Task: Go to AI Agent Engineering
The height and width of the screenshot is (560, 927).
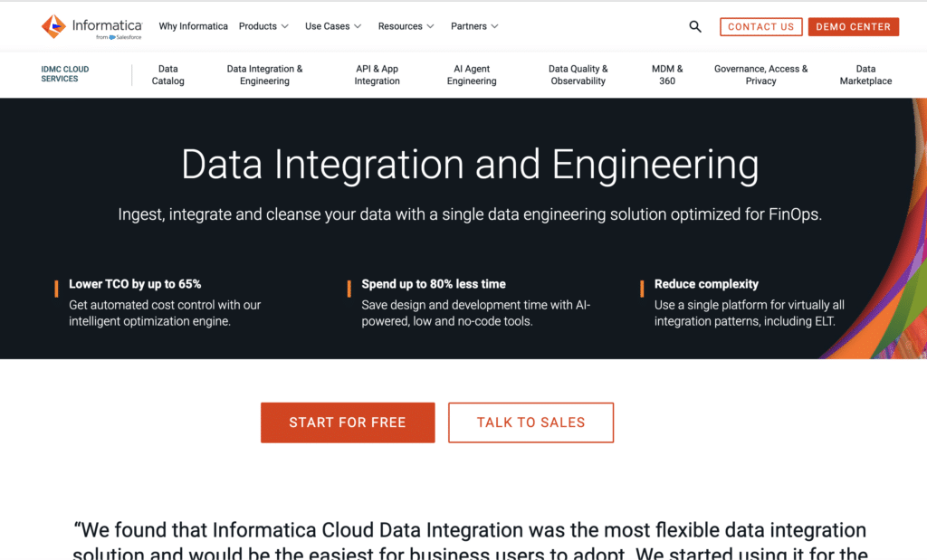Action: [x=471, y=74]
